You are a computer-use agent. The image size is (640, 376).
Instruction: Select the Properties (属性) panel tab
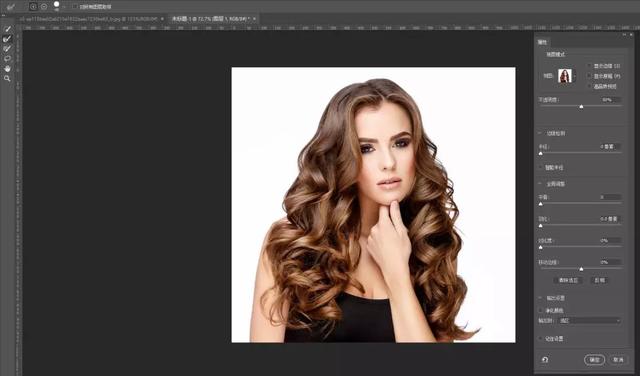542,42
